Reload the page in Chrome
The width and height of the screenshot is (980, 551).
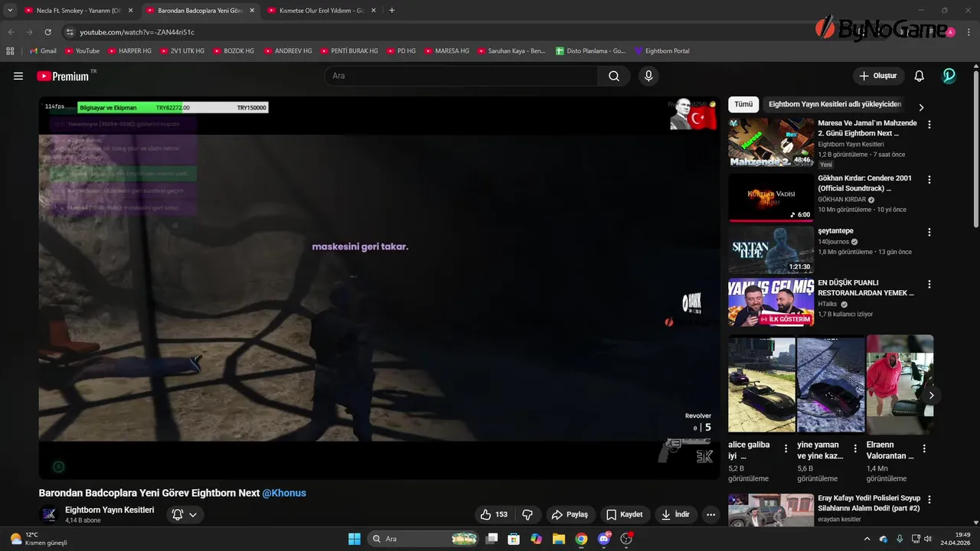(47, 32)
